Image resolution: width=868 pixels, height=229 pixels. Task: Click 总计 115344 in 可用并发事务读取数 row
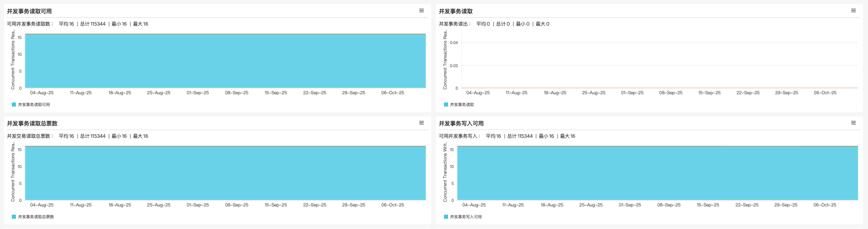point(93,24)
